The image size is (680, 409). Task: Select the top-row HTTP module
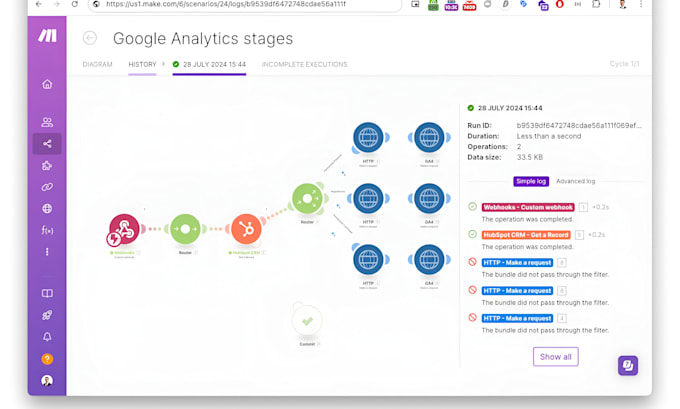368,137
